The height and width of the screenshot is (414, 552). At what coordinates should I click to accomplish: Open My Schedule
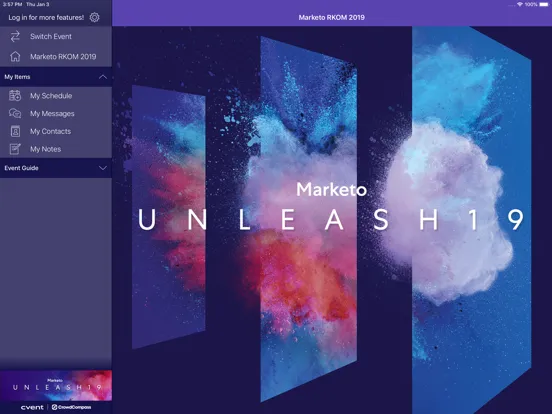point(56,95)
